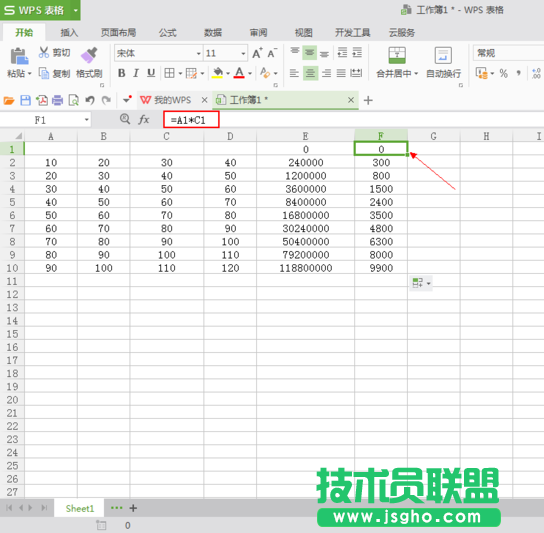Select the Format Painter brush
This screenshot has width=544, height=533.
pos(89,55)
